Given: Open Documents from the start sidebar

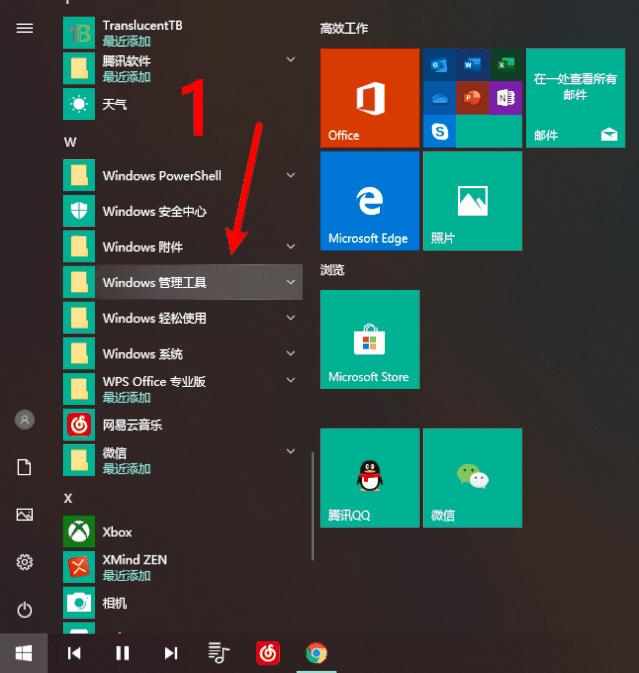Looking at the screenshot, I should click(24, 467).
